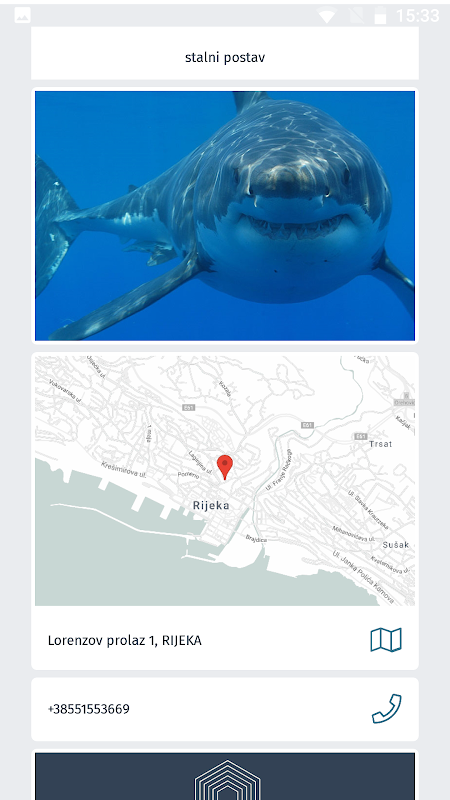
Task: Tap the image notification icon in status bar
Action: 22,15
